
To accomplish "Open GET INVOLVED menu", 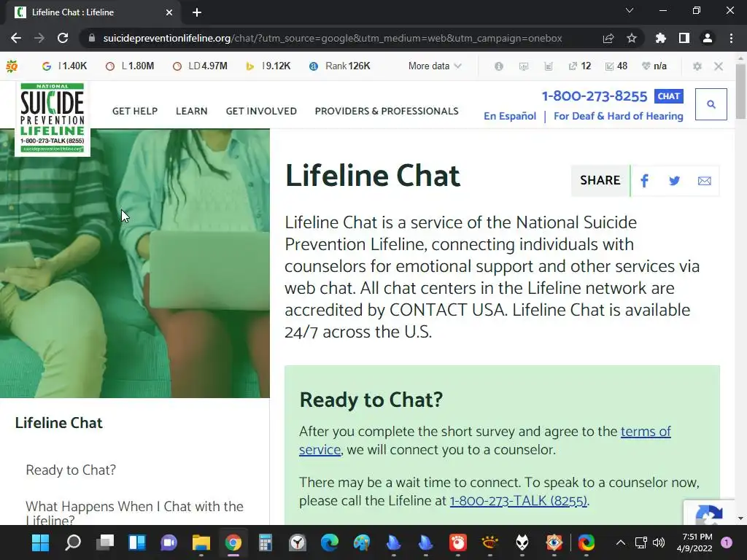I will pyautogui.click(x=261, y=111).
